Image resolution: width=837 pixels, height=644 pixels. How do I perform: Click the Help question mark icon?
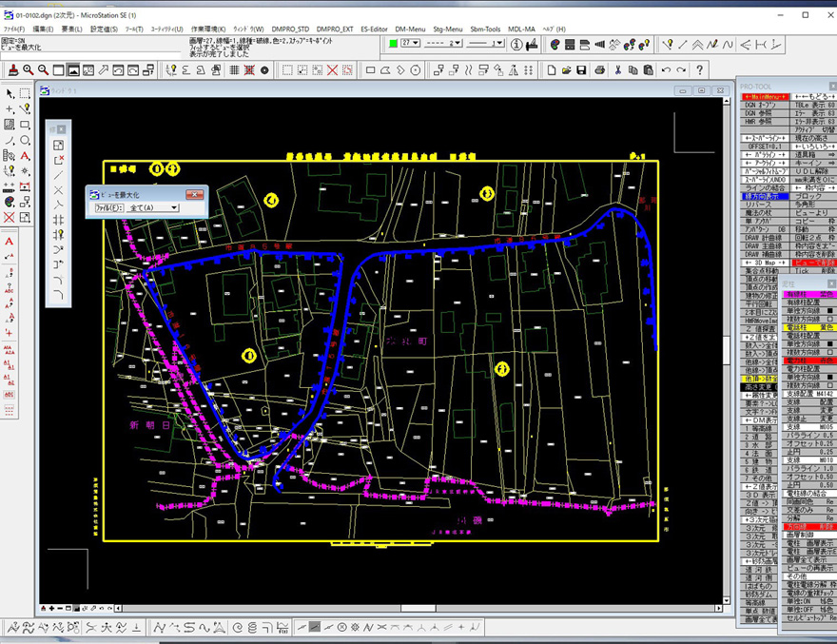click(700, 70)
